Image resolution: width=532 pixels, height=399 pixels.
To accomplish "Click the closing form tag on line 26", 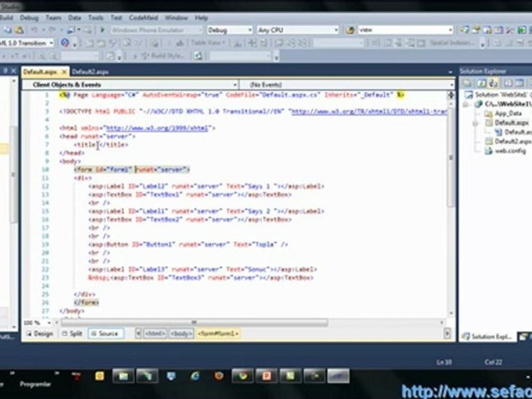I will click(x=86, y=303).
